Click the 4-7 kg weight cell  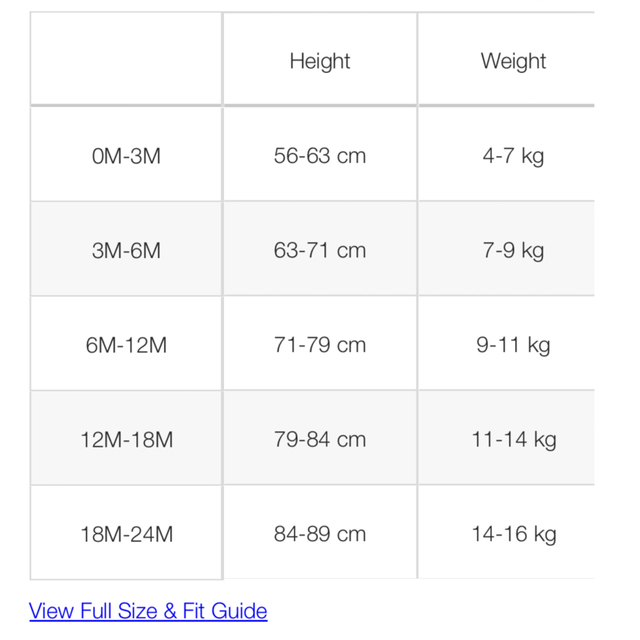click(507, 154)
